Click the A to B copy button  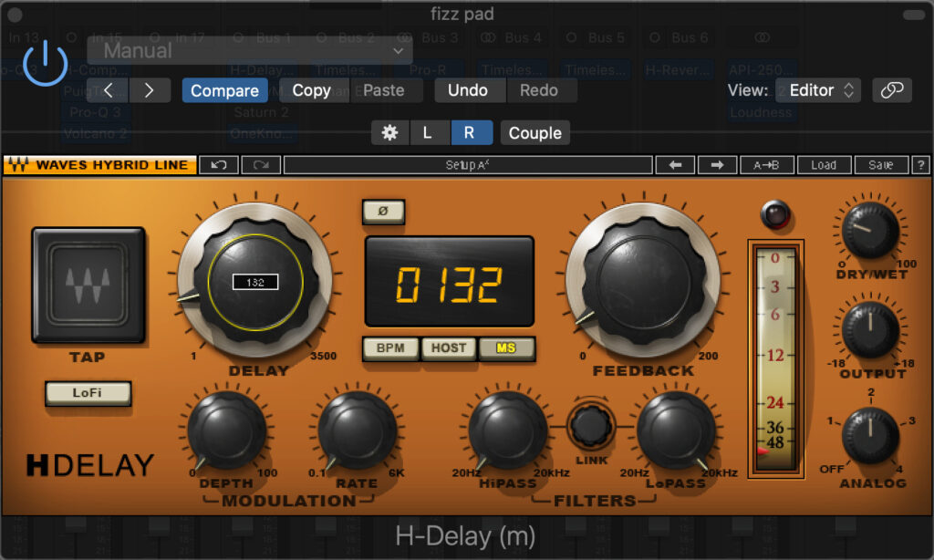tap(766, 165)
